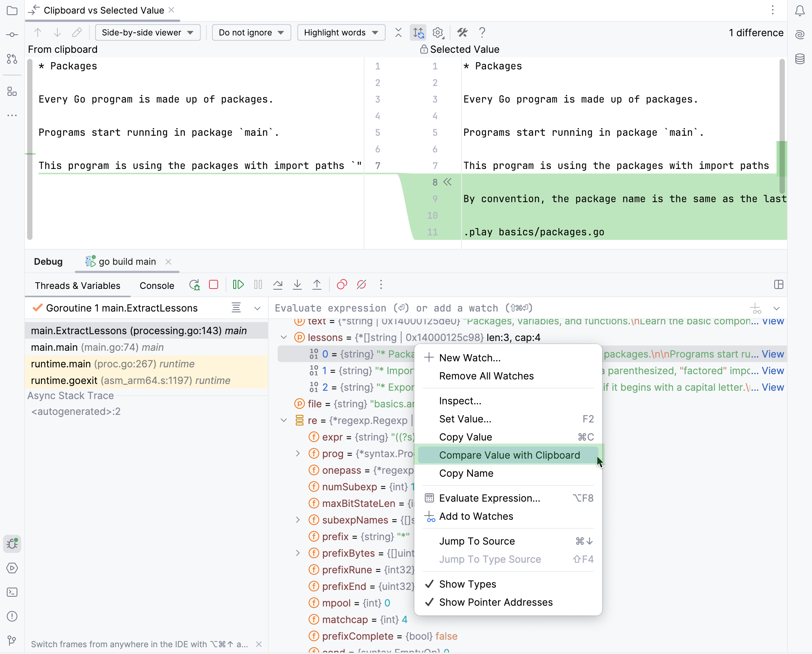
Task: Open the View link for lessons element 0
Action: click(773, 354)
